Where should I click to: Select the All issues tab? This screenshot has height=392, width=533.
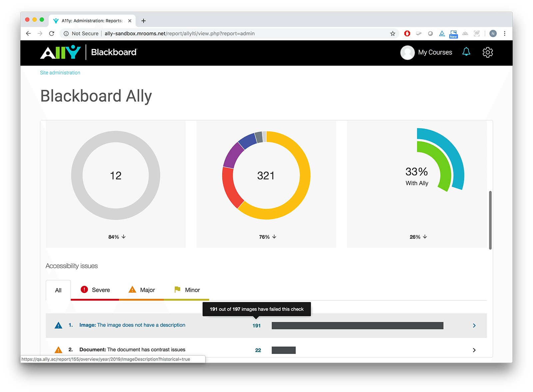(x=58, y=290)
